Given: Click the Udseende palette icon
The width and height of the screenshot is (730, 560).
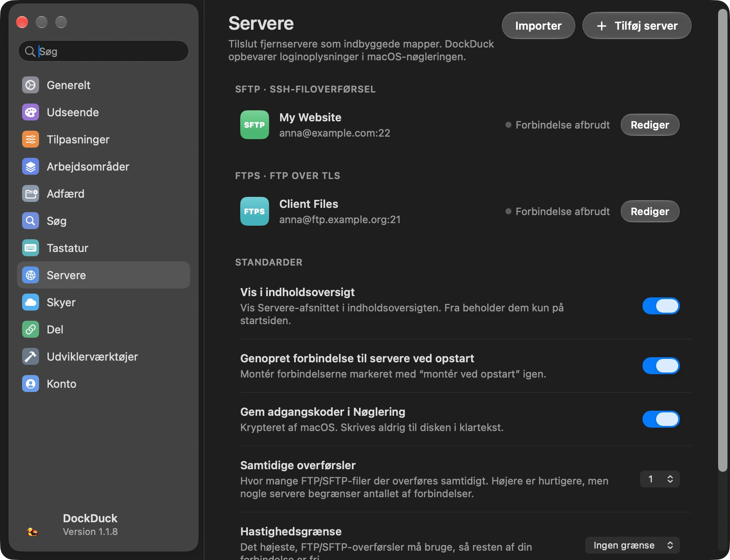Looking at the screenshot, I should pyautogui.click(x=31, y=112).
